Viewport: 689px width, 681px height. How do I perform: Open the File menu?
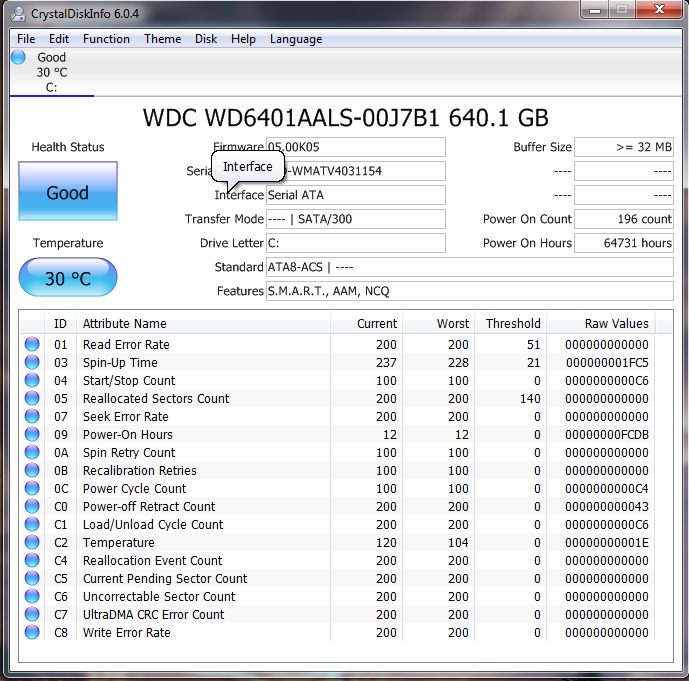(26, 39)
